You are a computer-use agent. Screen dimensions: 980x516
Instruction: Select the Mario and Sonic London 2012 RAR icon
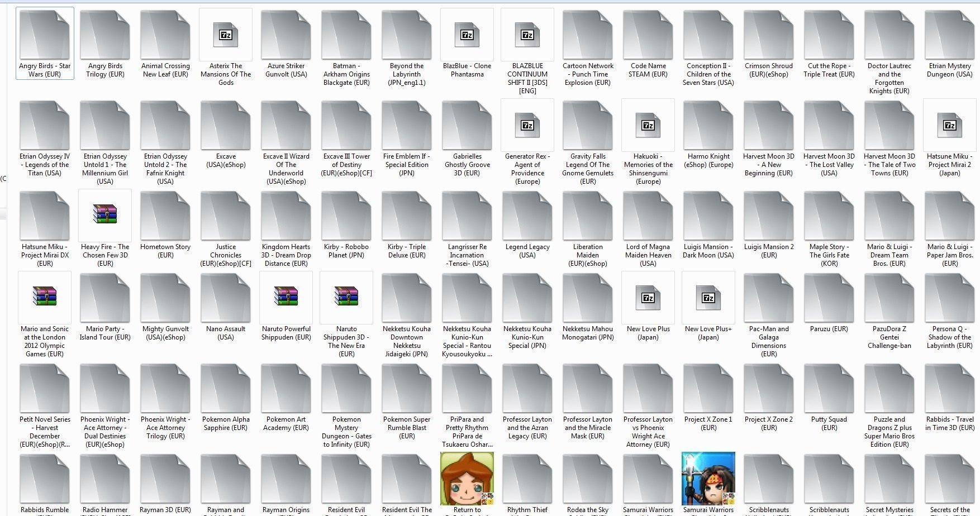pyautogui.click(x=45, y=298)
